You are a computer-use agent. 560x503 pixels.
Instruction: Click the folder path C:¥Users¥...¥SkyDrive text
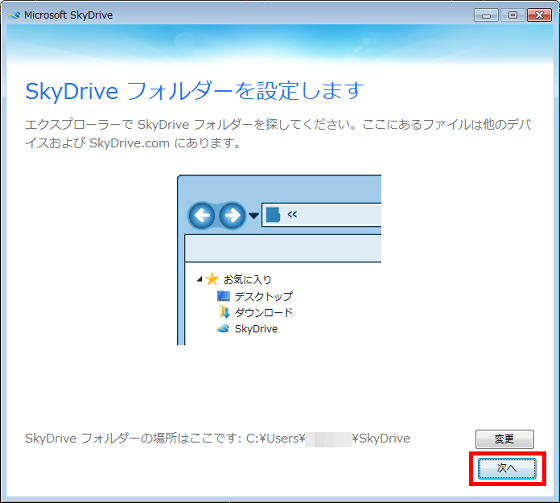[x=328, y=438]
